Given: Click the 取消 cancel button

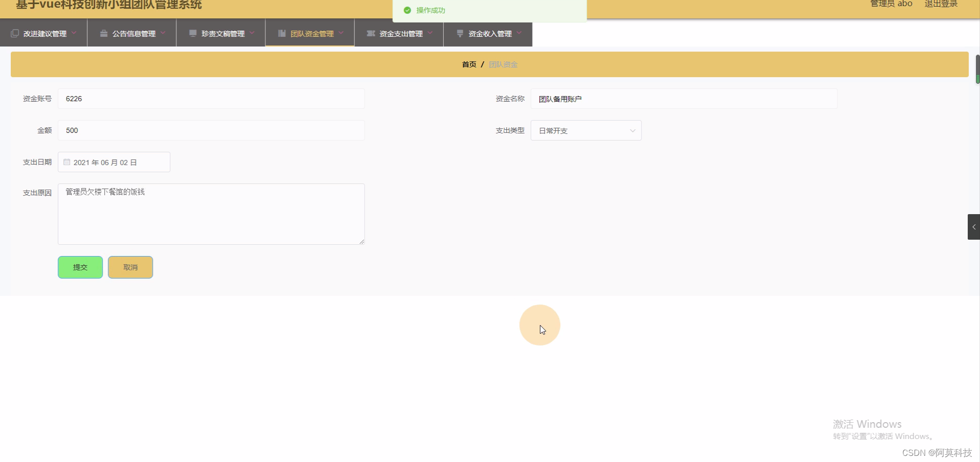Looking at the screenshot, I should 130,267.
